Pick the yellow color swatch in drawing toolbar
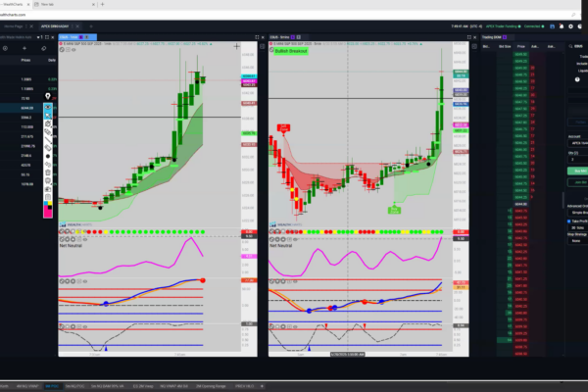Image resolution: width=588 pixels, height=392 pixels. coord(50,204)
